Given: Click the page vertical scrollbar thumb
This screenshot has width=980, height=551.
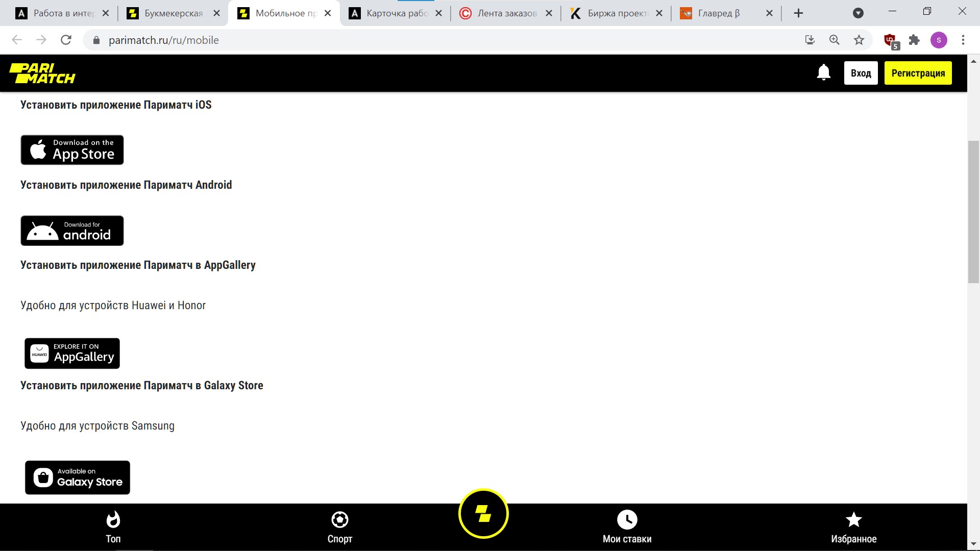Looking at the screenshot, I should [973, 212].
